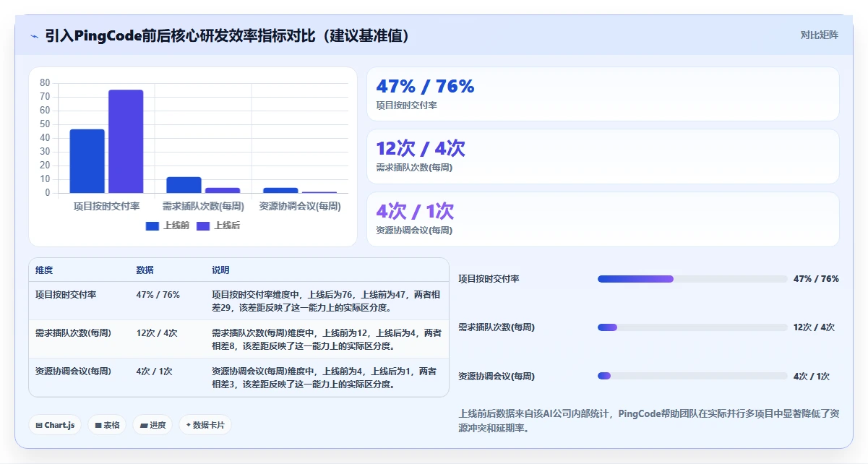Click the 资源协调会议(每周) label in data card

(414, 231)
